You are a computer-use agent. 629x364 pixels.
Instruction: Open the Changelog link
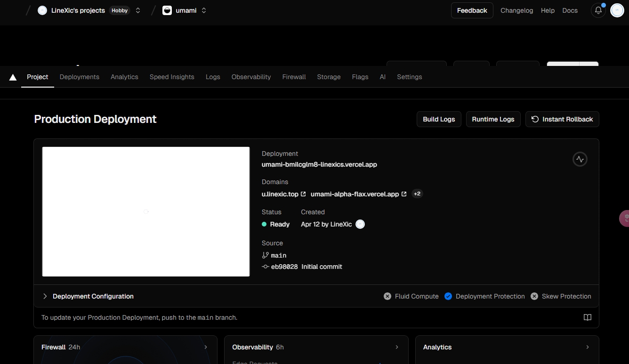click(x=517, y=10)
